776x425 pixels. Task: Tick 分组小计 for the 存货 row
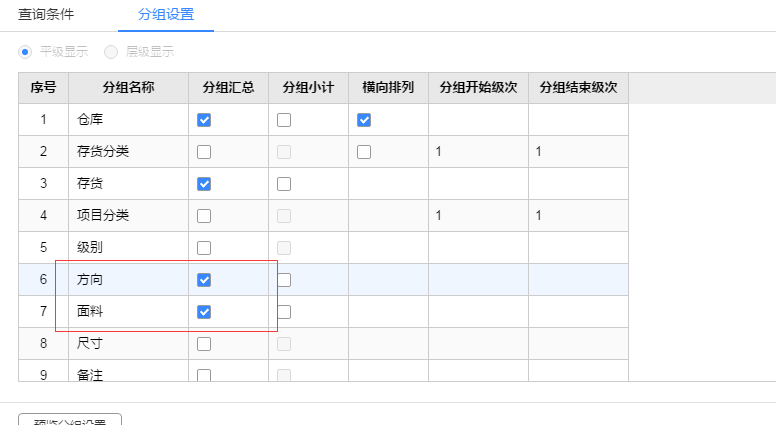[x=284, y=184]
